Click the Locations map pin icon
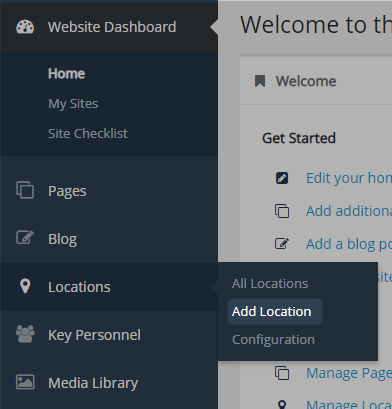Viewport: 392px width, 409px height. (25, 286)
